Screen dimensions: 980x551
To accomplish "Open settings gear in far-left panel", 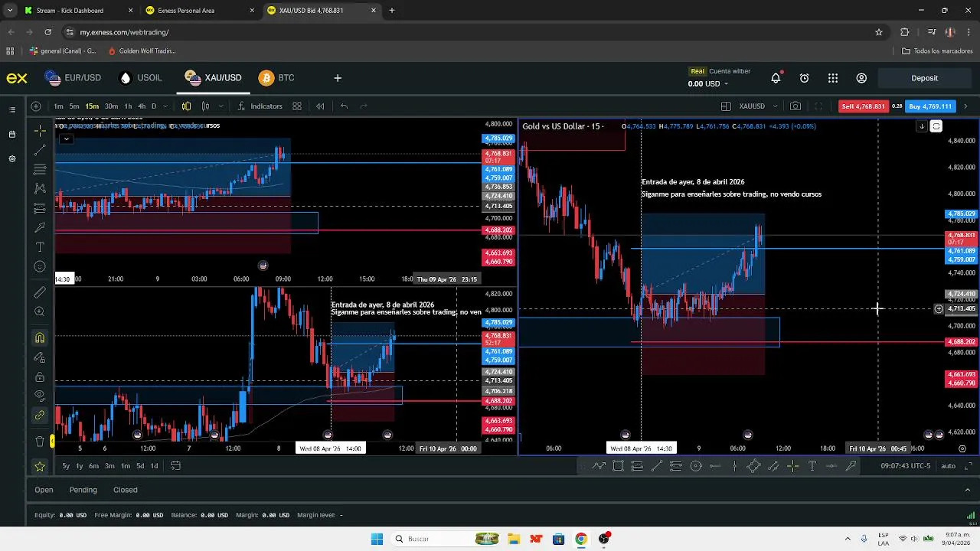I will [x=11, y=158].
